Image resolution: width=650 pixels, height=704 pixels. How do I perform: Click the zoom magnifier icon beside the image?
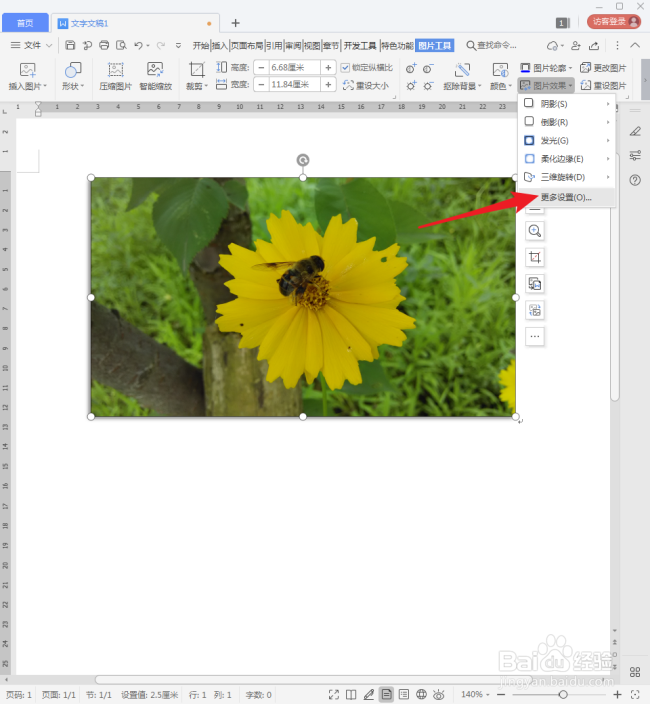[x=535, y=231]
